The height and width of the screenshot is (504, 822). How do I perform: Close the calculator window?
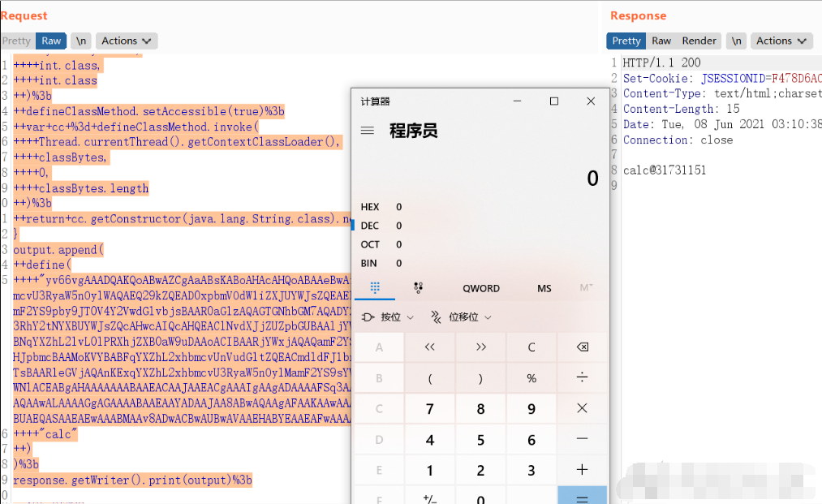tap(590, 101)
